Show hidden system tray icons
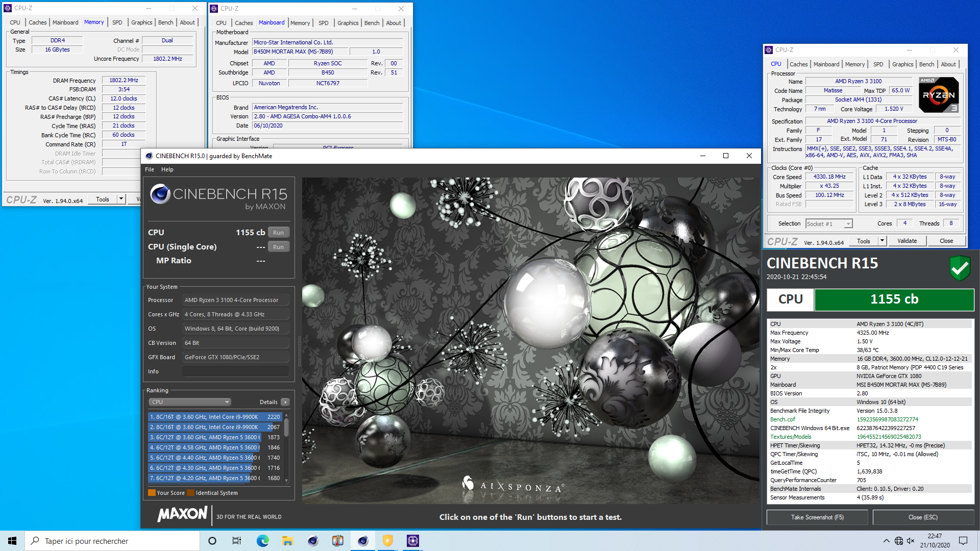The image size is (980, 551). (x=886, y=541)
